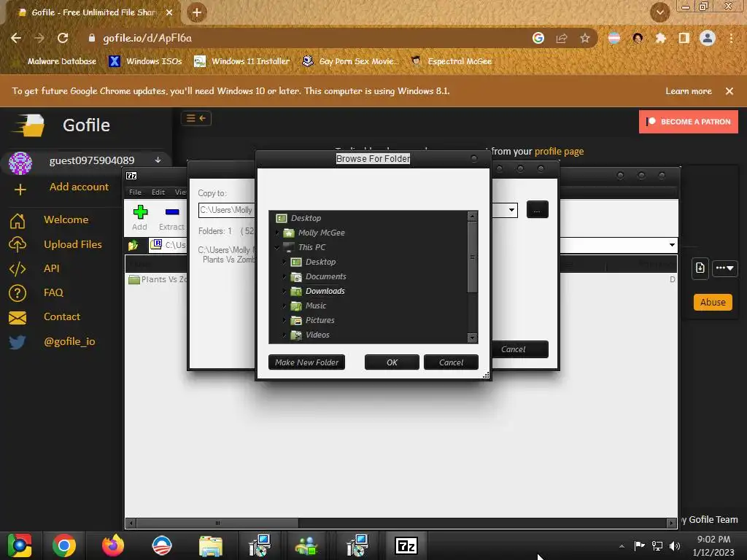Open Chrome profile avatar icon

(708, 38)
